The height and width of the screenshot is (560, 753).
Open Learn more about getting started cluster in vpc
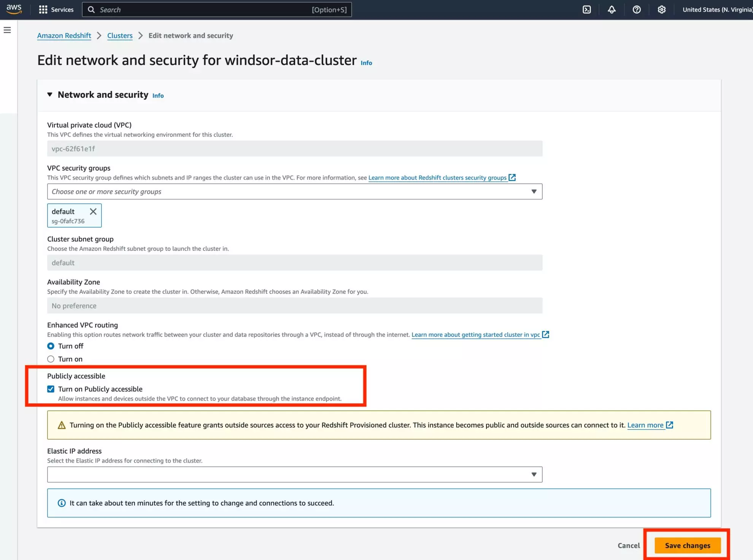click(x=476, y=334)
